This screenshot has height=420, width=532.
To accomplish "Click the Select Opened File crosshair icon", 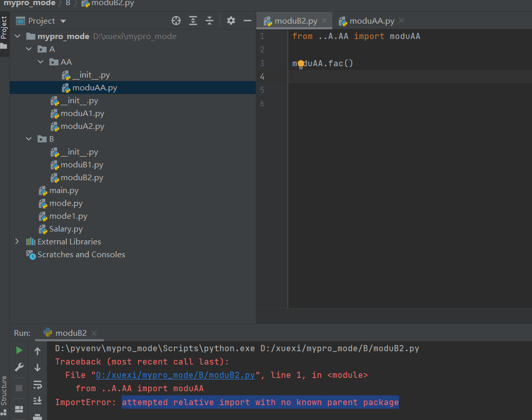I will (176, 21).
